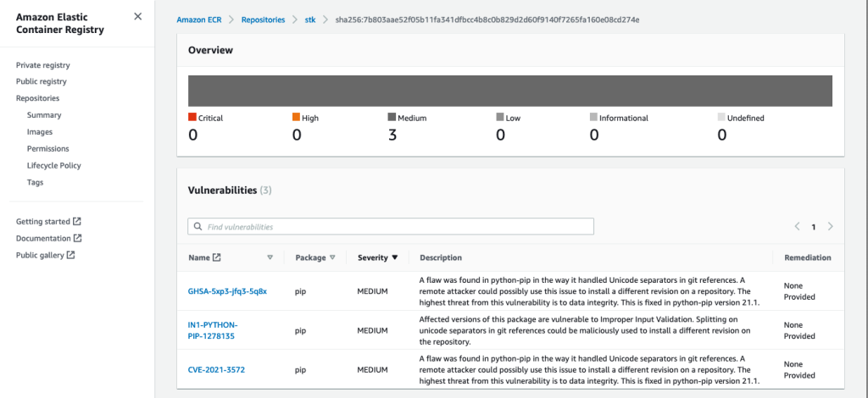Open external link icon next to Getting started
868x398 pixels.
point(77,221)
